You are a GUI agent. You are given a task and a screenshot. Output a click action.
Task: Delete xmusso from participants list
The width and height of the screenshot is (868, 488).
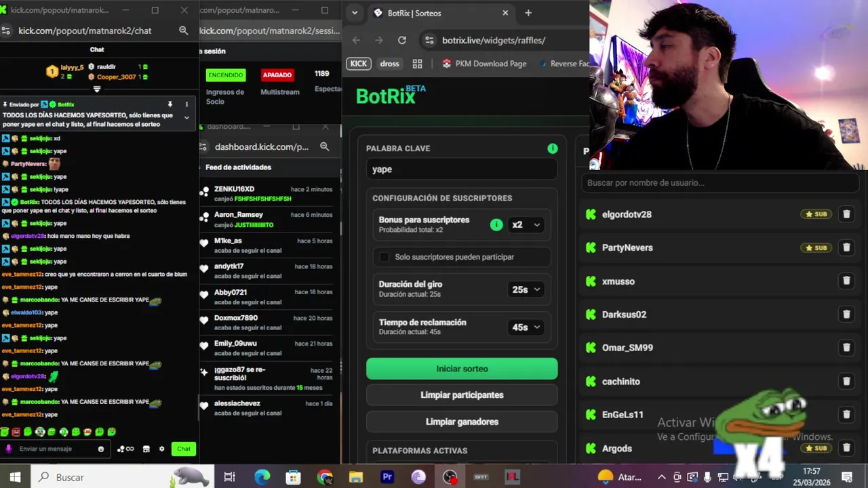(x=846, y=281)
